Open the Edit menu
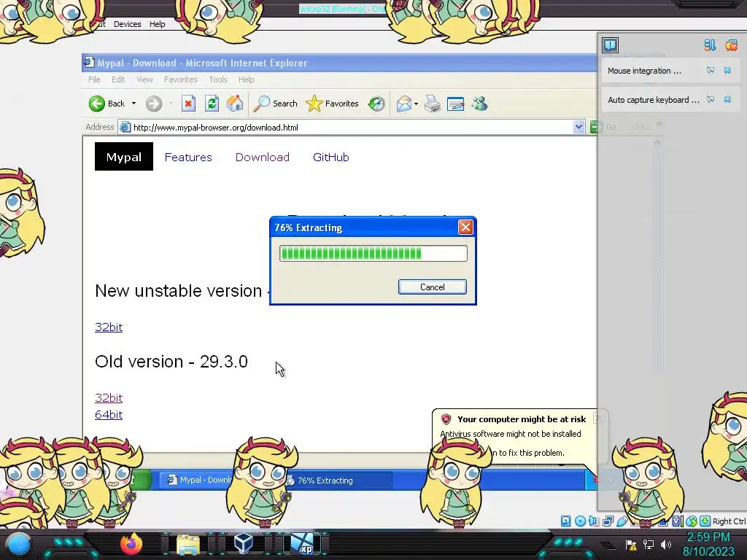This screenshot has height=560, width=747. (x=118, y=79)
